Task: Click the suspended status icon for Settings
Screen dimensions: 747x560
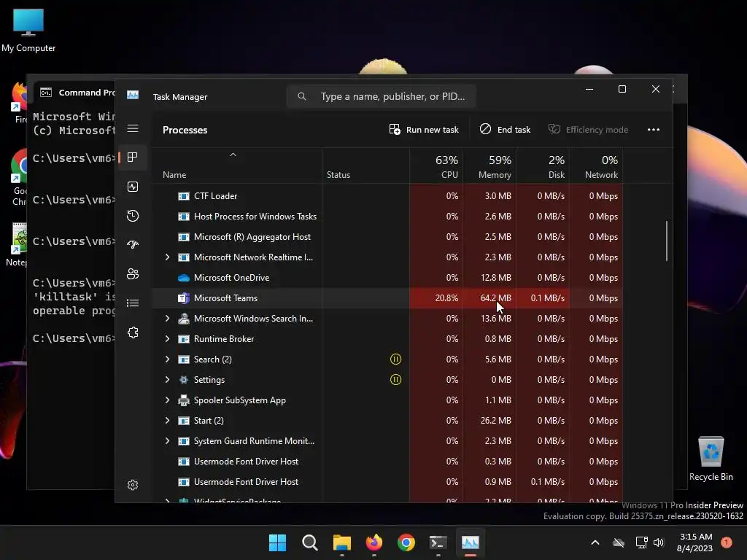Action: tap(395, 379)
